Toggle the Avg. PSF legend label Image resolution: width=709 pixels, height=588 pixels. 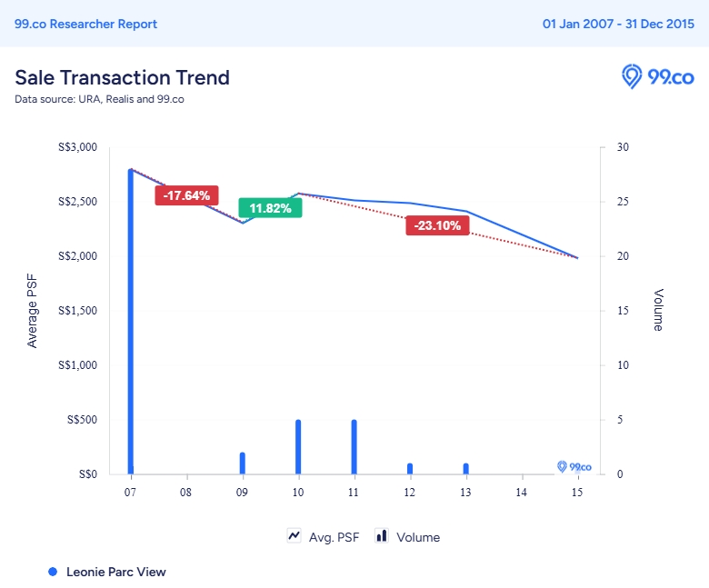[334, 537]
